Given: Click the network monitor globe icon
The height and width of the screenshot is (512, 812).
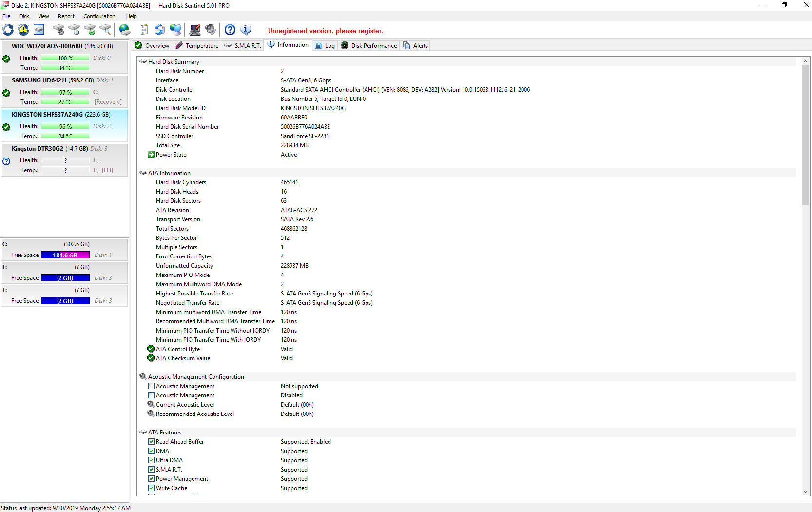Looking at the screenshot, I should coord(175,30).
